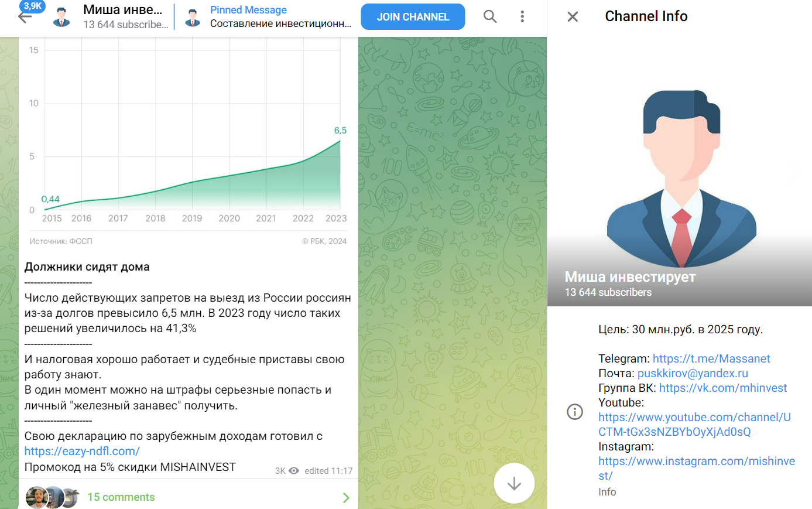Expand comments with the green chevron

[x=346, y=497]
